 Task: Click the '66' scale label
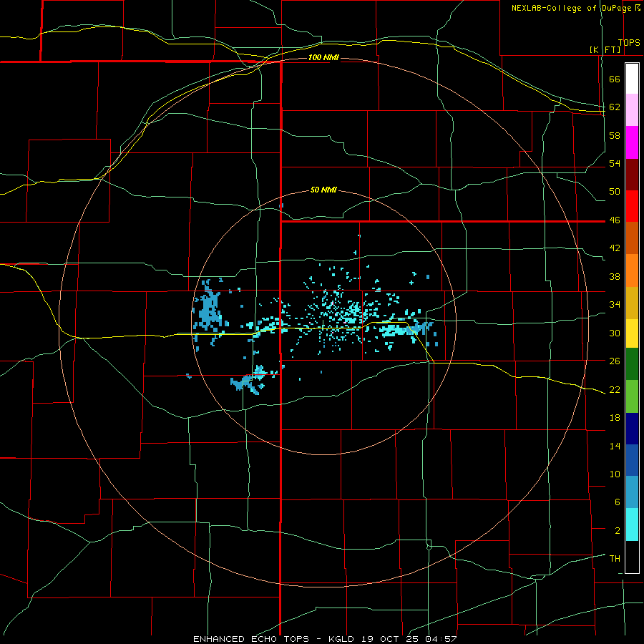[615, 79]
